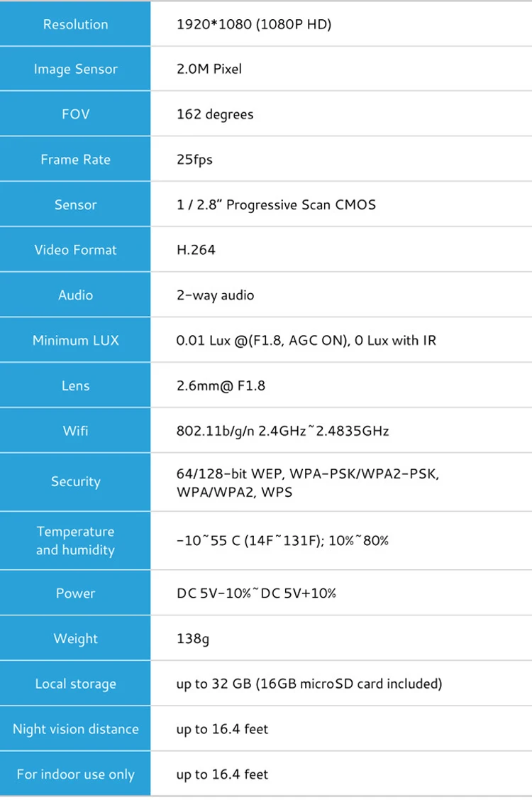Viewport: 532px width, 800px height.
Task: Click the Video Format row header
Action: [x=75, y=250]
